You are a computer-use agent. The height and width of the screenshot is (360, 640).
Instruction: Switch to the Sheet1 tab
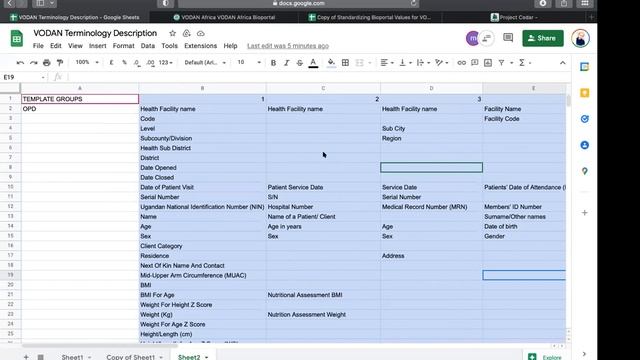coord(72,357)
